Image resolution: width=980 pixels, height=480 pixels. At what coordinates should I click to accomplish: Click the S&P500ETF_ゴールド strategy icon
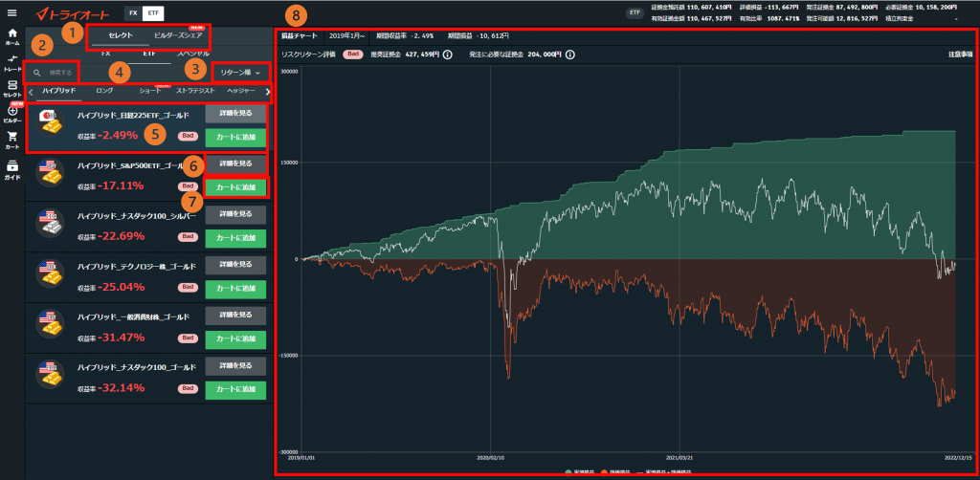[50, 173]
